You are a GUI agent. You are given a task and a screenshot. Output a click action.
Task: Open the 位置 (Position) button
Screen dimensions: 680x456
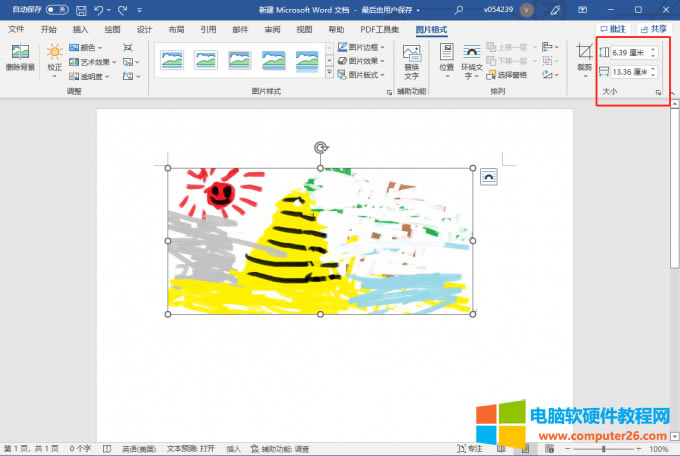(446, 60)
